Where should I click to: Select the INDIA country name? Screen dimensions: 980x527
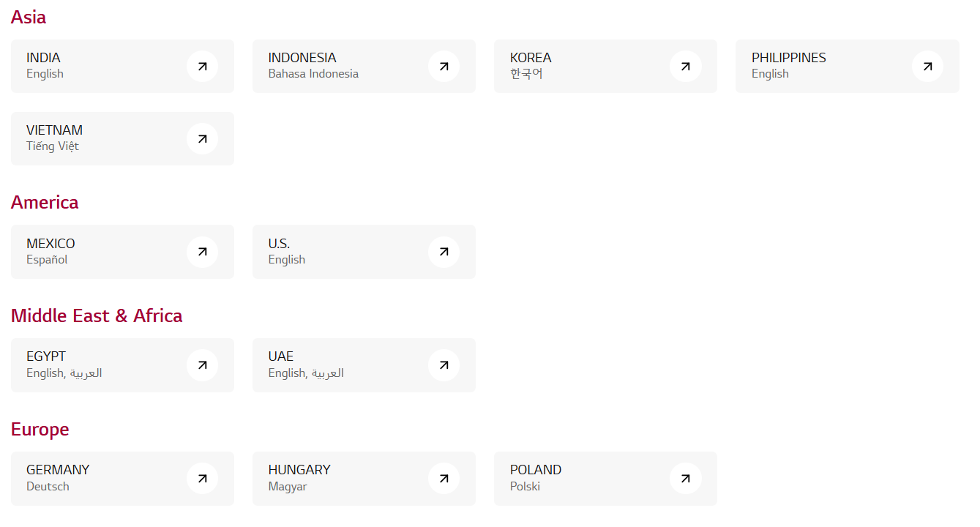43,58
